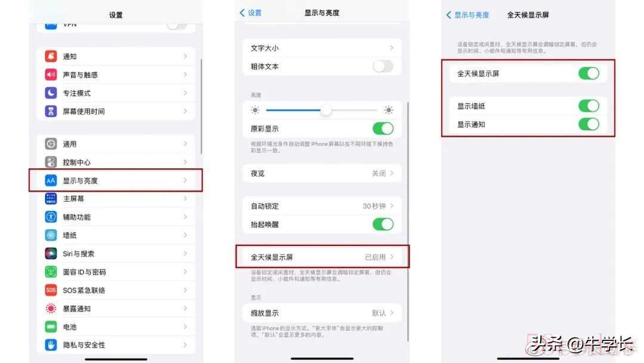Screen dimensions: 644x363
Task: Tap the 声音与触感 speaker icon
Action: pos(51,75)
